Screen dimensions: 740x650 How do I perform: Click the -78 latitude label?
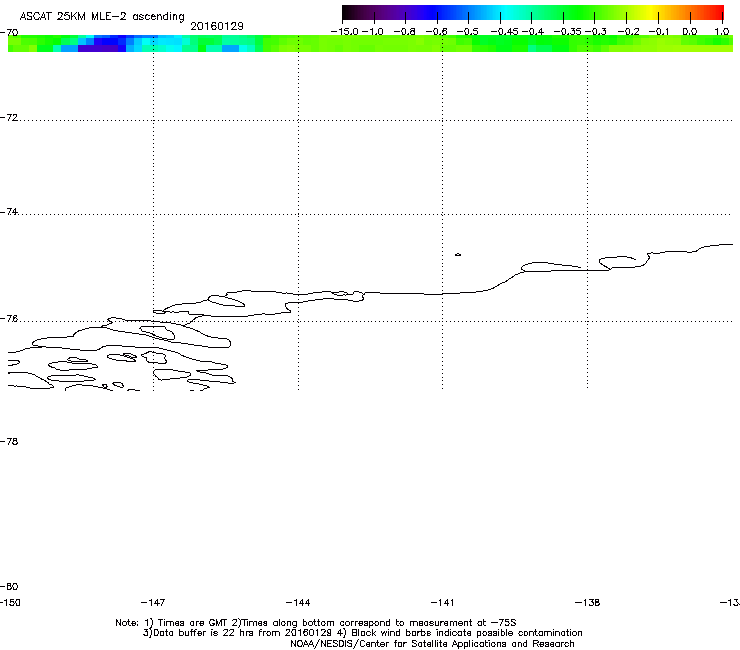click(x=9, y=442)
